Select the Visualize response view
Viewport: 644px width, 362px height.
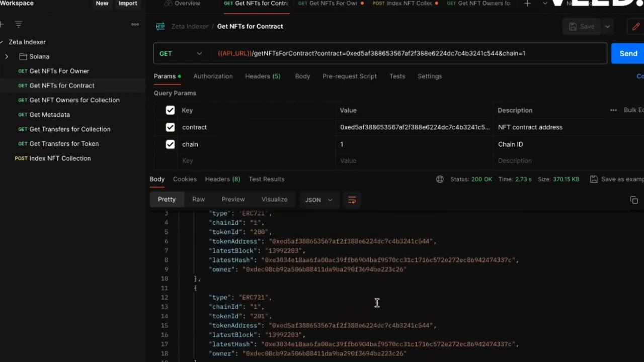coord(274,200)
